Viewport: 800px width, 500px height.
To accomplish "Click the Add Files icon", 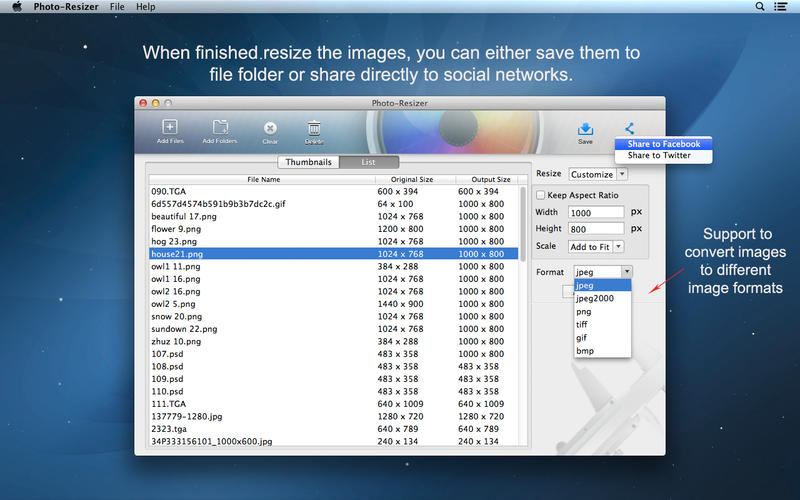I will (170, 127).
